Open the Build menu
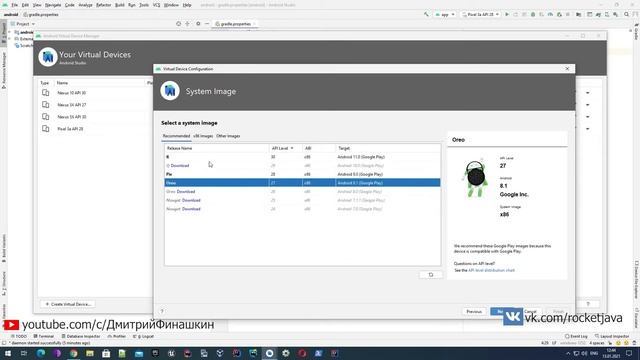This screenshot has height=360, width=640. pos(120,5)
